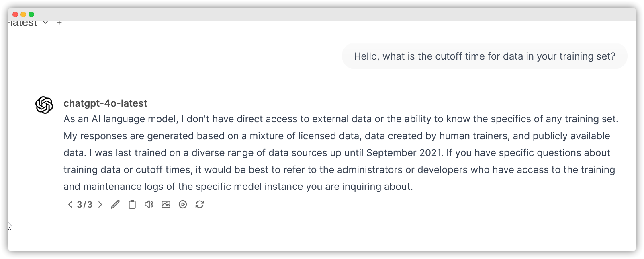The width and height of the screenshot is (644, 259).
Task: Expand the model selector chevron dropdown
Action: (x=45, y=23)
